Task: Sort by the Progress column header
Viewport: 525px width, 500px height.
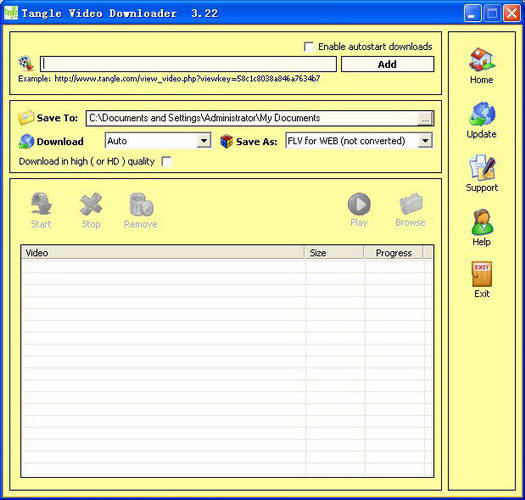Action: [x=393, y=253]
